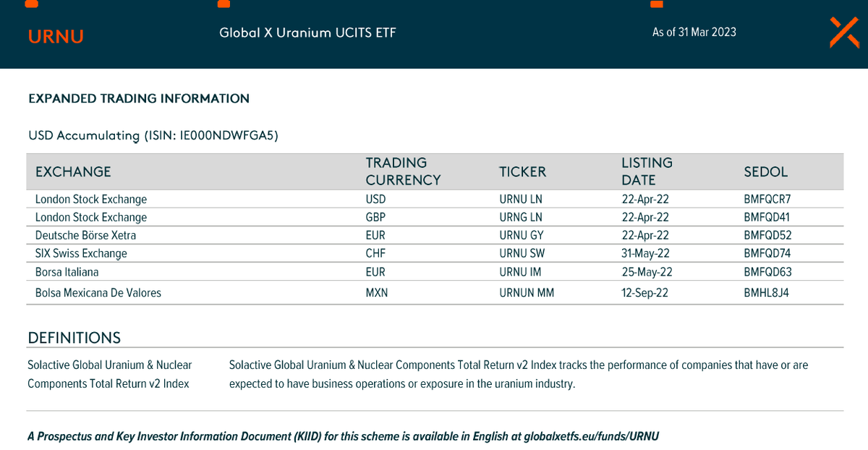Select the London Stock Exchange USD row name
868x450 pixels.
(91, 199)
